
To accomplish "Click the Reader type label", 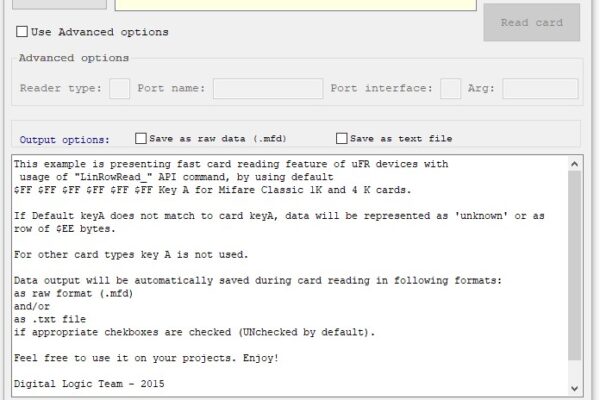I will [x=61, y=88].
